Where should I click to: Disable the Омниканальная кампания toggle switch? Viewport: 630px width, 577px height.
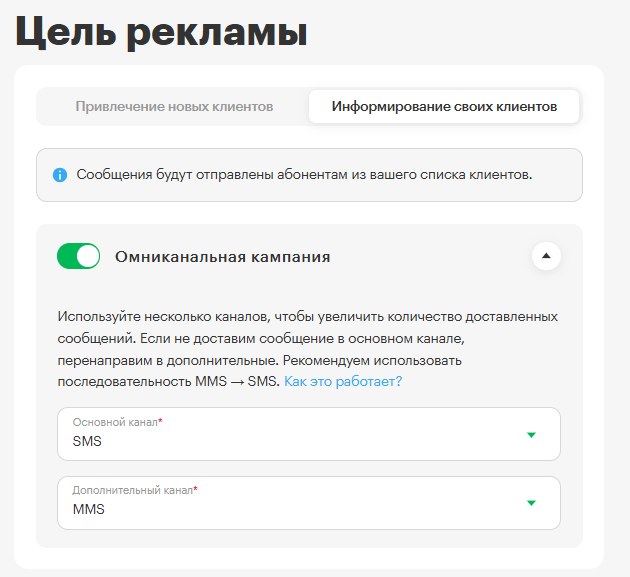79,256
